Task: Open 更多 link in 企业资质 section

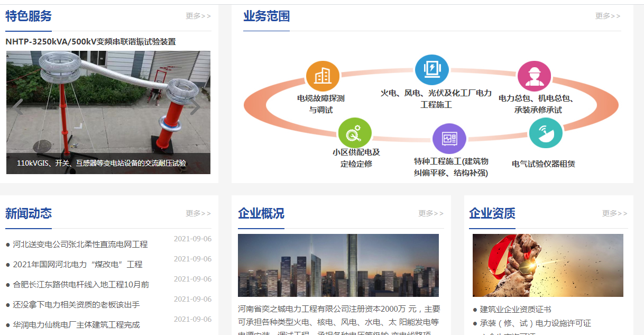Action: click(614, 213)
